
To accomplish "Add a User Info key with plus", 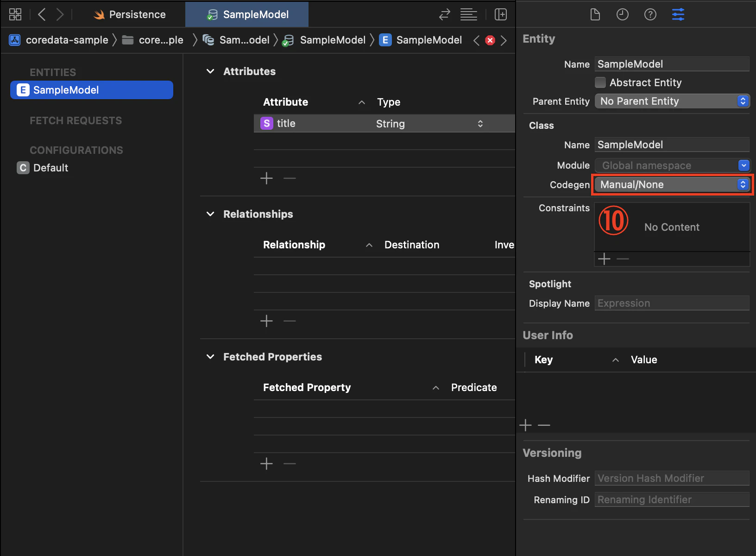I will coord(525,425).
